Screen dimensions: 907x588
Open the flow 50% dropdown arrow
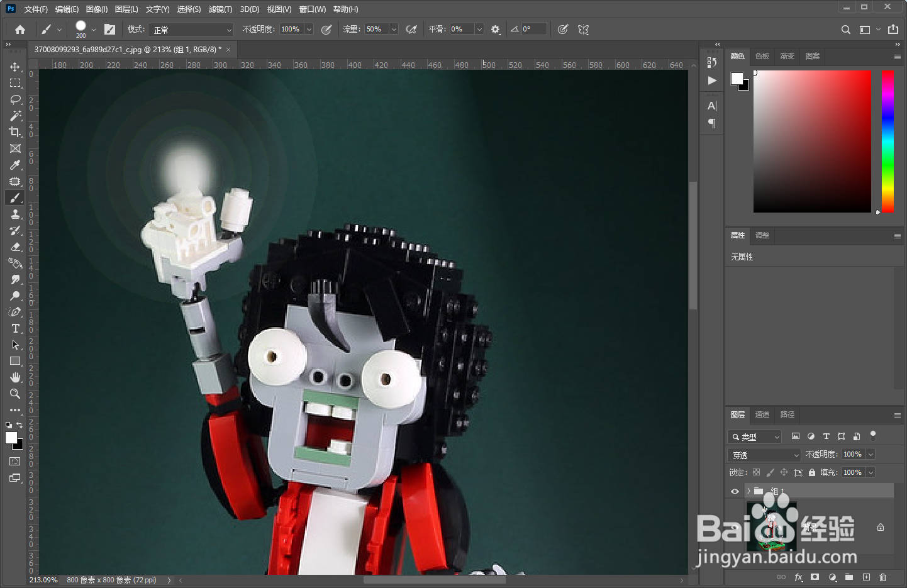pyautogui.click(x=394, y=30)
